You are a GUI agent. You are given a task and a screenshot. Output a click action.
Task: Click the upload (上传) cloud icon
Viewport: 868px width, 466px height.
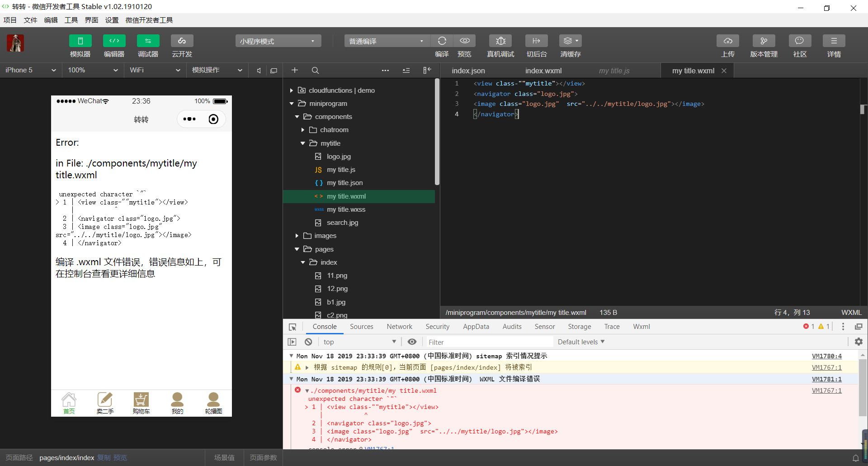pos(727,41)
